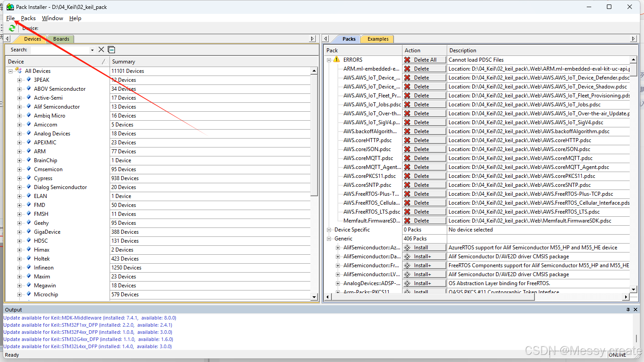This screenshot has width=644, height=362.
Task: Delete the Memfault.FirmwareSD... entry
Action: tap(424, 220)
